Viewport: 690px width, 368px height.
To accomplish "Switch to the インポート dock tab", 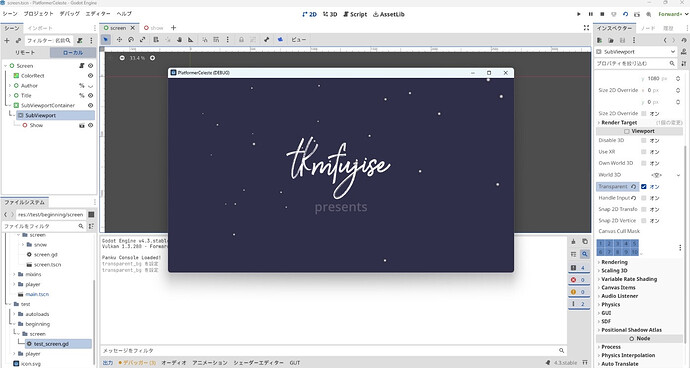I will click(x=40, y=28).
